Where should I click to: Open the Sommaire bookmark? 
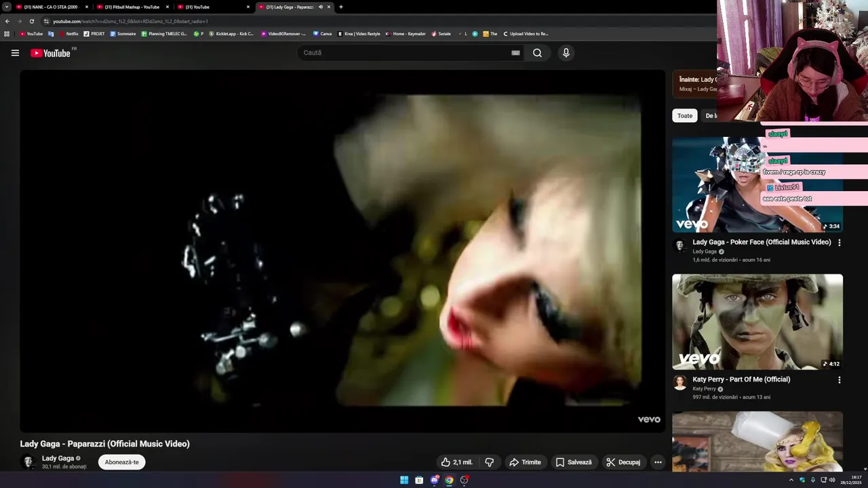tap(123, 34)
